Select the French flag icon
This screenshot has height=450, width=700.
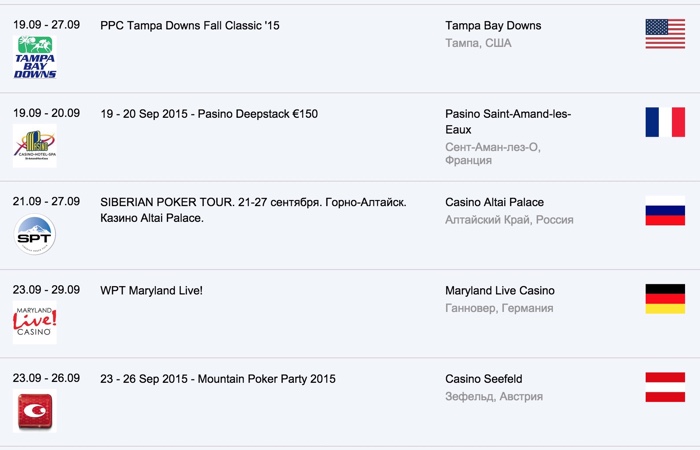click(x=665, y=122)
